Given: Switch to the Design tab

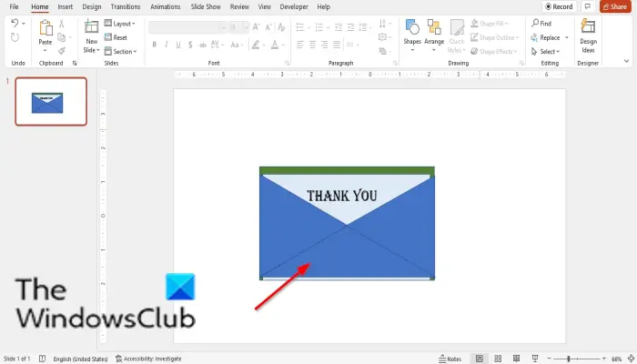Looking at the screenshot, I should pyautogui.click(x=92, y=6).
